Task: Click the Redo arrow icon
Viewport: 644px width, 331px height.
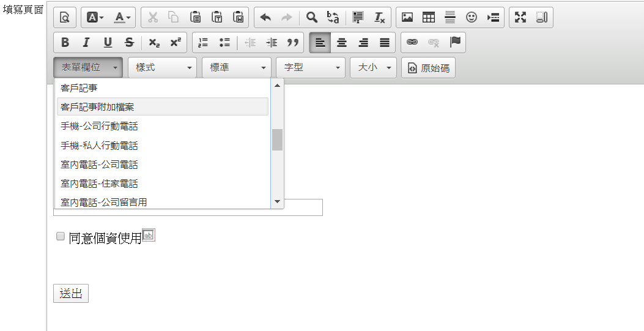Action: coord(287,17)
